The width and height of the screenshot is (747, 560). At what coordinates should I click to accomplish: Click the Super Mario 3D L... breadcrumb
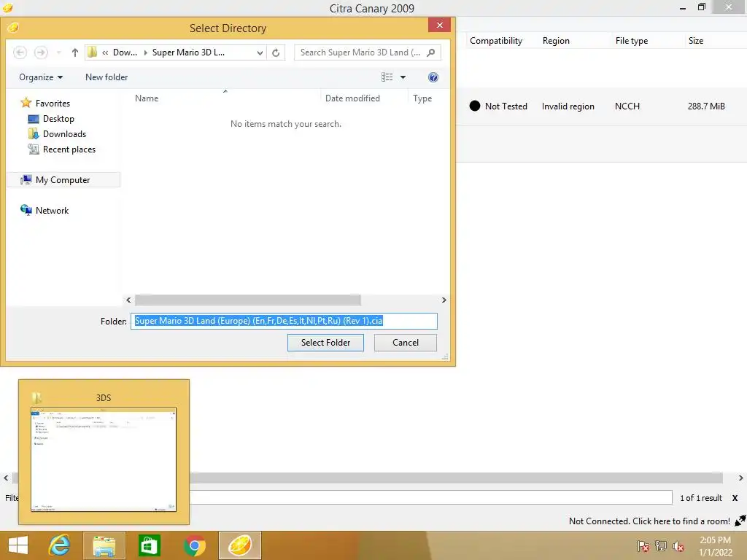coord(189,52)
